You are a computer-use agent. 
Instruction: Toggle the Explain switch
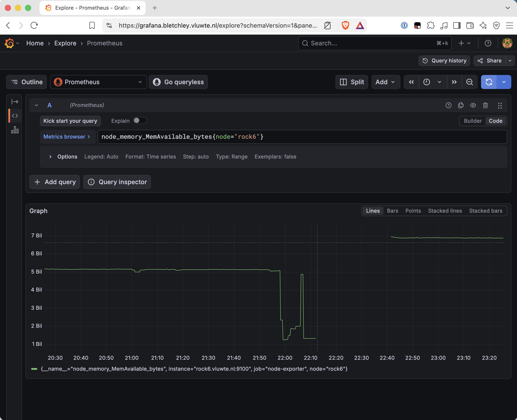[140, 121]
